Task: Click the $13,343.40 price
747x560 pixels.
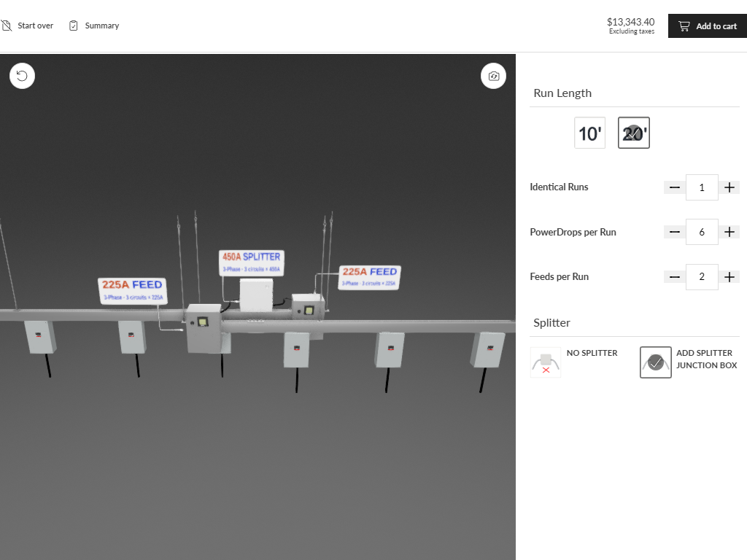Action: pos(630,22)
